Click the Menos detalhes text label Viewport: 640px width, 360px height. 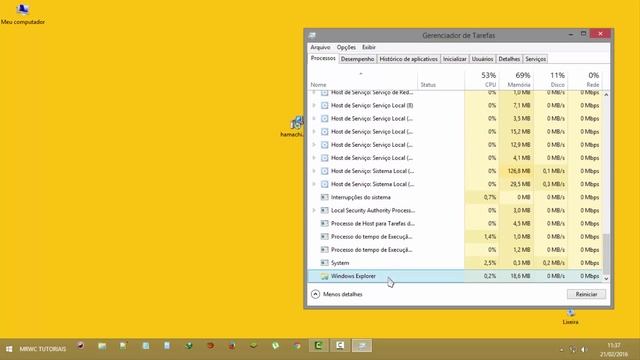pos(343,294)
